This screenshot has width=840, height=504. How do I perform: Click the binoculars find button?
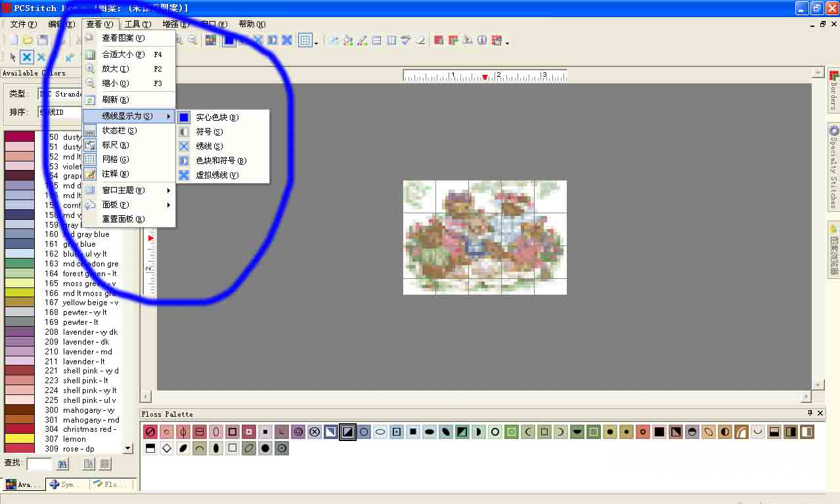[x=61, y=463]
